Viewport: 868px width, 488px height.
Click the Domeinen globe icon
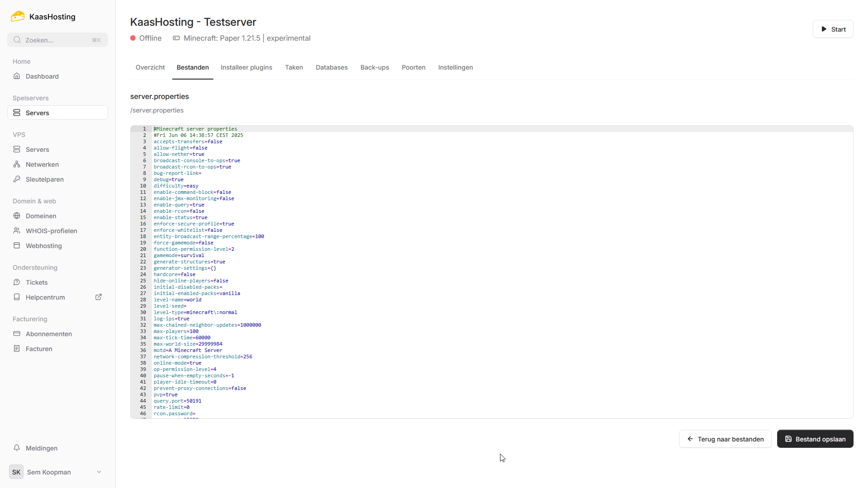point(17,216)
